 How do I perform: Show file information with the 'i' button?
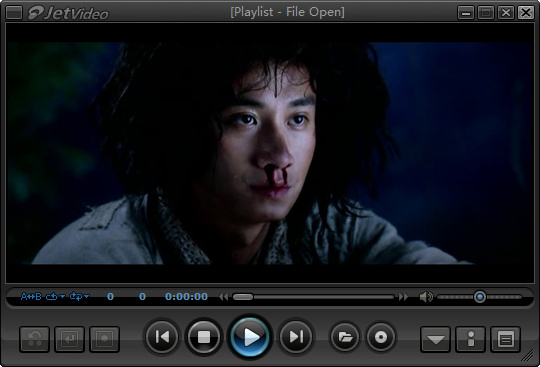(470, 339)
